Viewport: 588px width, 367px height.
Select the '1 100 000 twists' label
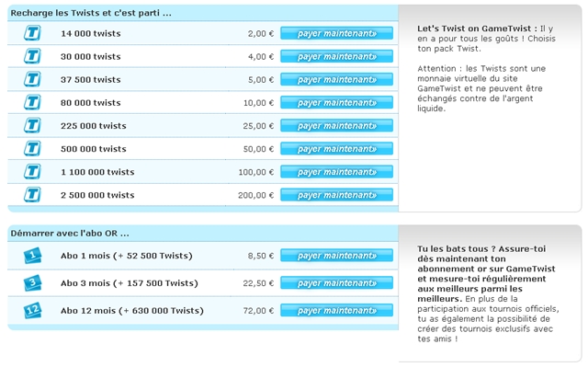(97, 172)
